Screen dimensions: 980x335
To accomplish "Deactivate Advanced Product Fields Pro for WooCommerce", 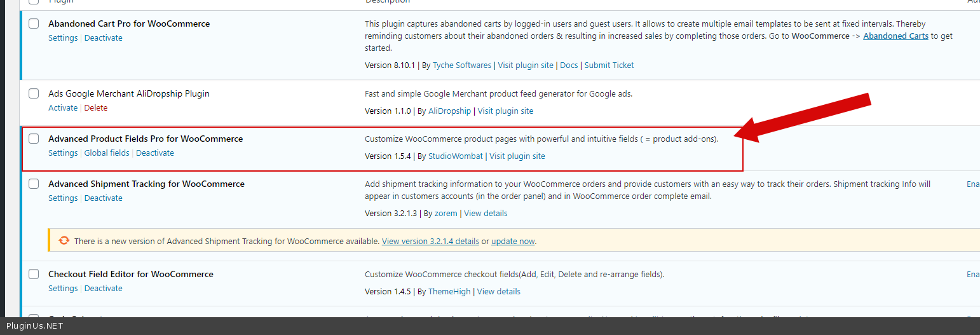I will pos(155,153).
